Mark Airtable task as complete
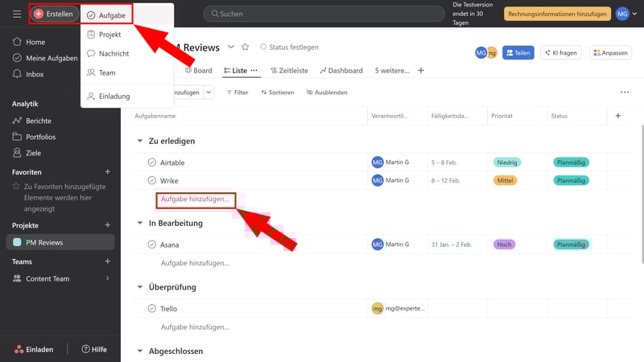The height and width of the screenshot is (362, 644). (151, 162)
